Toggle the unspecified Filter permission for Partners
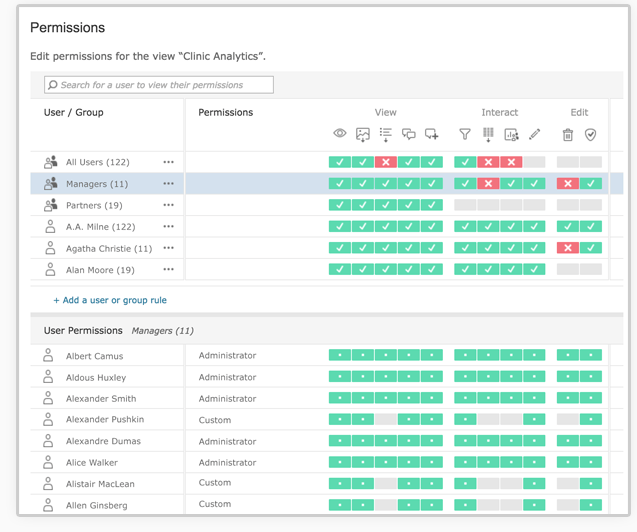Viewport: 637px width, 532px height. [465, 205]
